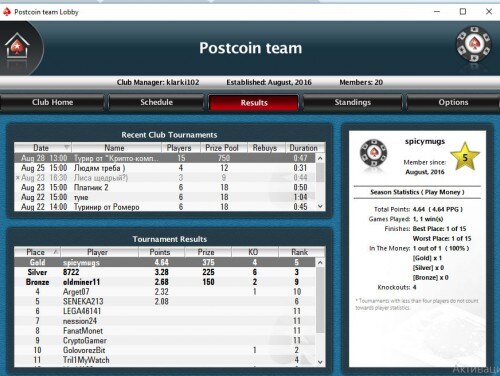Open the Standings tab
The image size is (500, 376).
353,102
